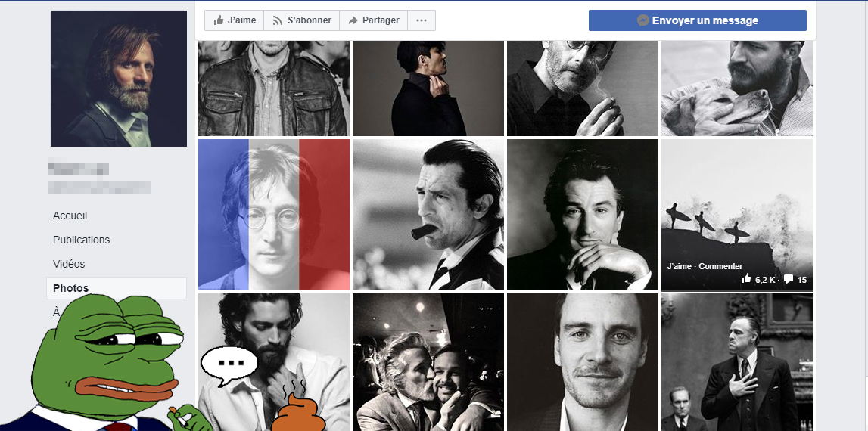The width and height of the screenshot is (868, 431).
Task: Open the three-dot more options menu
Action: 422,20
